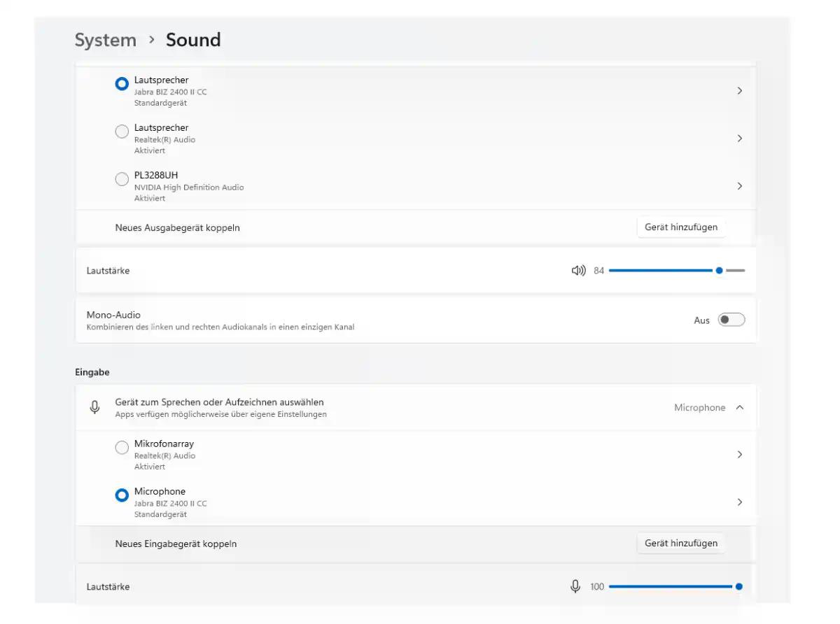Open Realtek Lautsprecher properties arrow

[739, 139]
